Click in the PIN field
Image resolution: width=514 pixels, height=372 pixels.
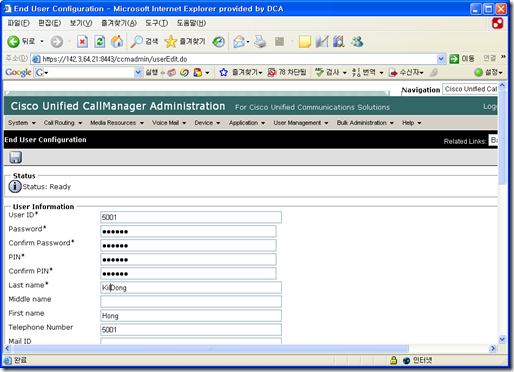[188, 259]
